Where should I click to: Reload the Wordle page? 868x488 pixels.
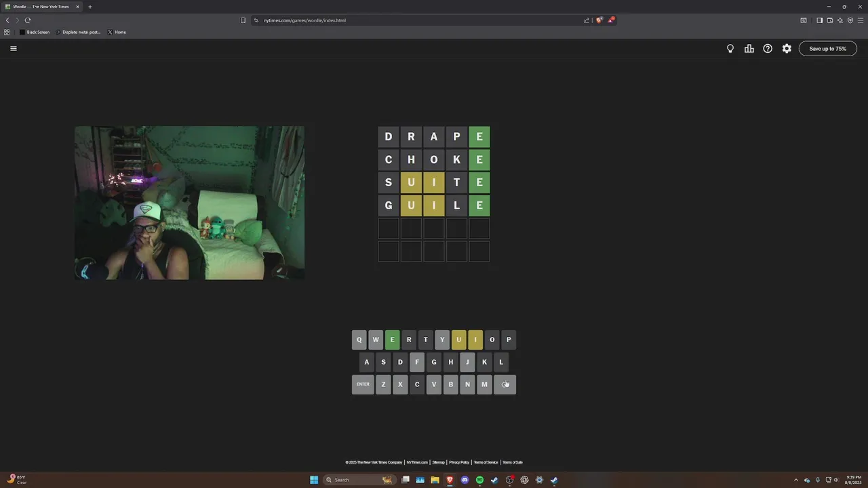pyautogui.click(x=28, y=20)
